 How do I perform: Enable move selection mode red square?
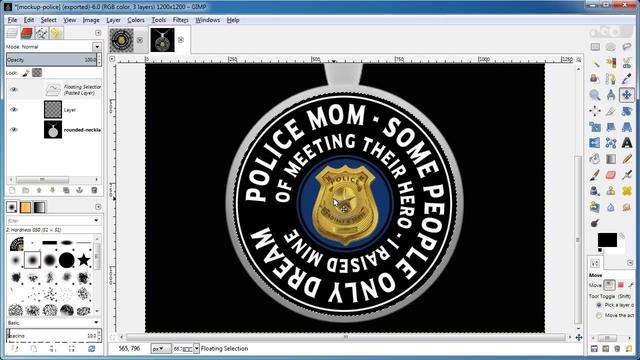pos(621,285)
